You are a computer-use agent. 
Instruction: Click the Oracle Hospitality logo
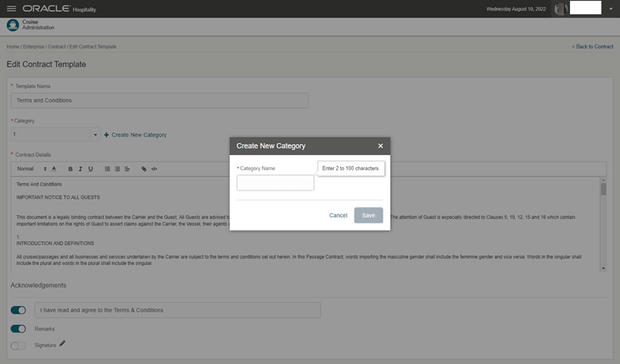coord(60,9)
